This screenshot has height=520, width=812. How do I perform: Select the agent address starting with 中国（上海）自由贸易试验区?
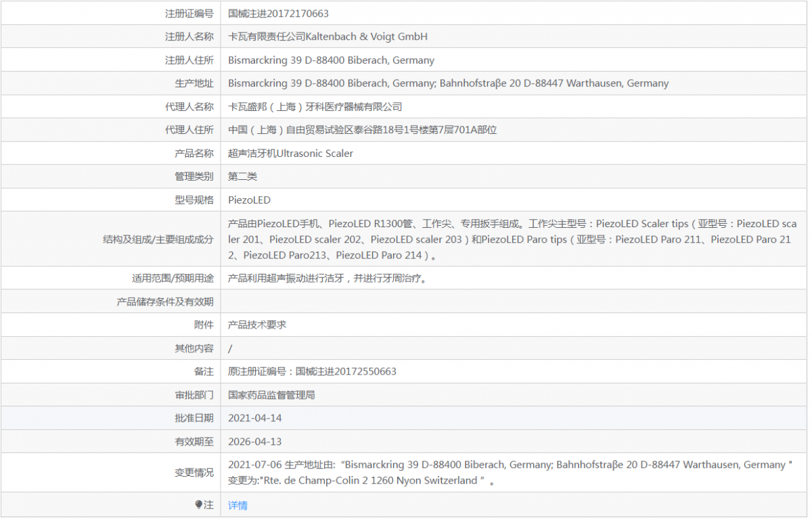tap(363, 130)
